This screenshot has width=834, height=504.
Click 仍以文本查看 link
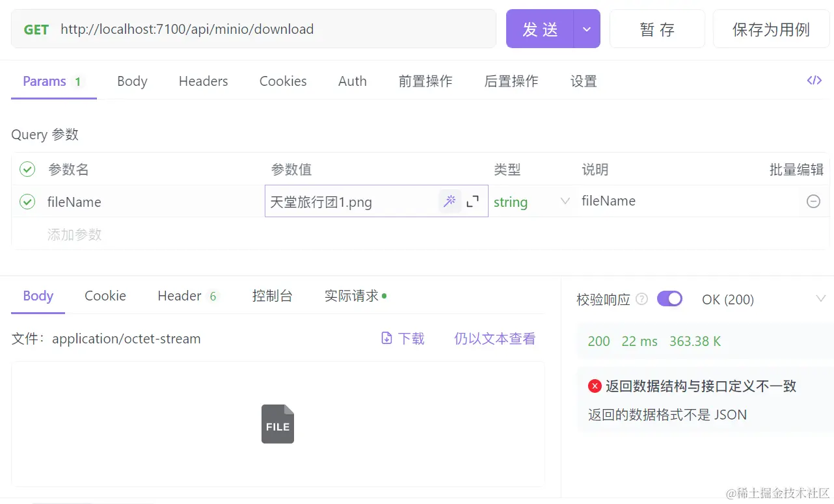pos(495,338)
